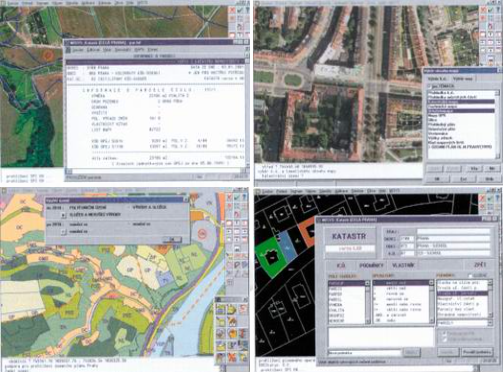Switch to the 'Výběr map' tab
The width and height of the screenshot is (503, 372).
[x=464, y=79]
